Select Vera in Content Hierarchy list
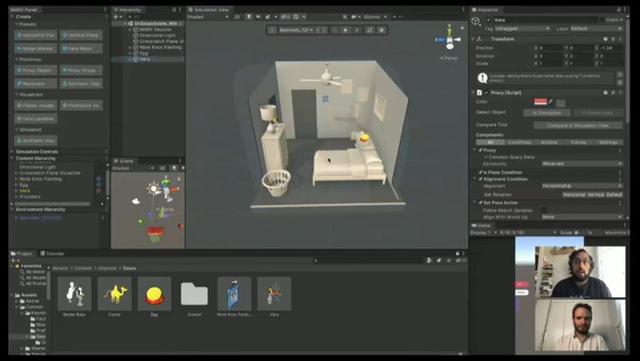Image resolution: width=640 pixels, height=361 pixels. pos(24,191)
